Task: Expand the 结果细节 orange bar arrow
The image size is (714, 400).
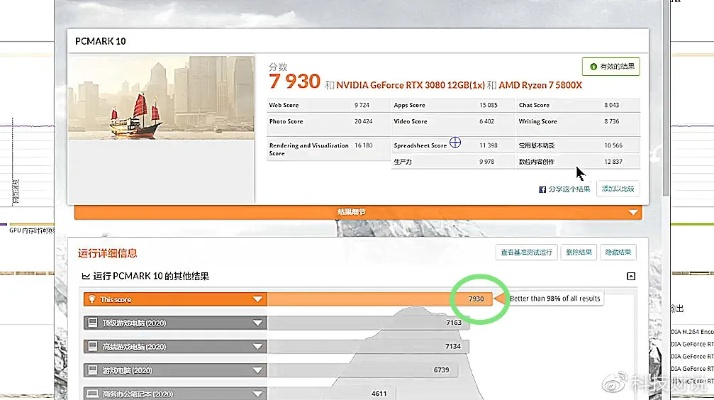Action: pos(632,212)
